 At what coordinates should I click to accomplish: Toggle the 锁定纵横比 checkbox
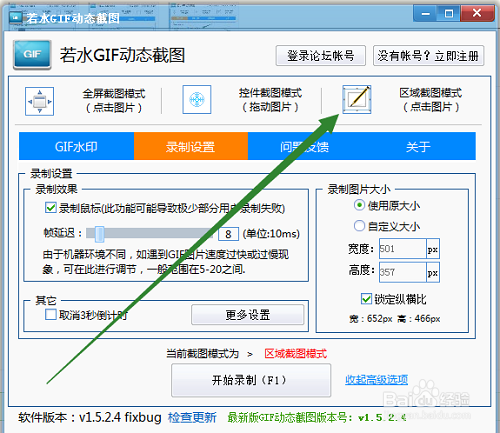[x=366, y=299]
